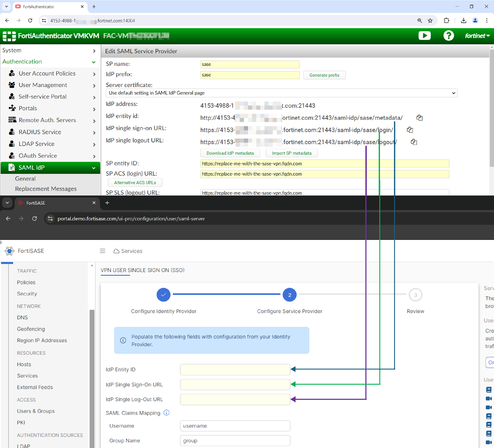Copy the IdP single sign-on URL
Image resolution: width=494 pixels, height=448 pixels.
click(410, 130)
